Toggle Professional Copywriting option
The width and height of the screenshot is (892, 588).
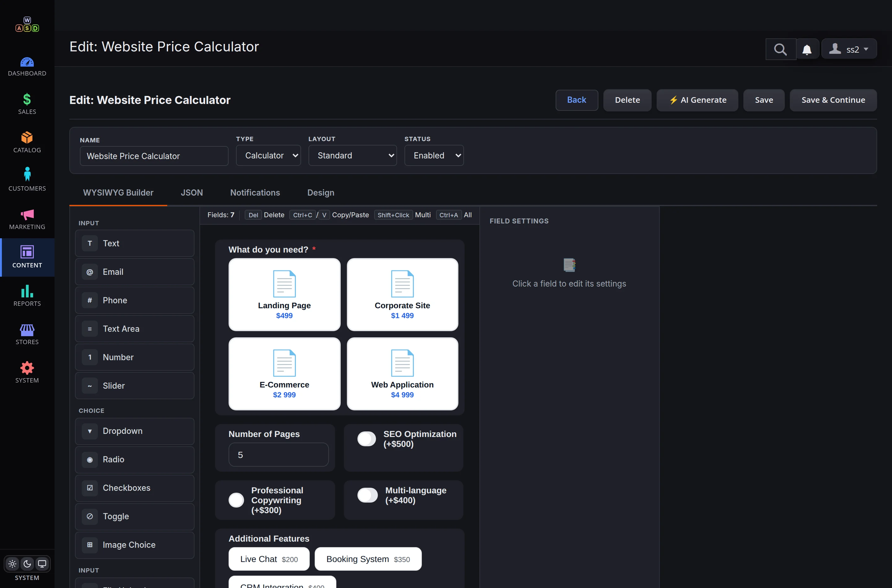[236, 500]
